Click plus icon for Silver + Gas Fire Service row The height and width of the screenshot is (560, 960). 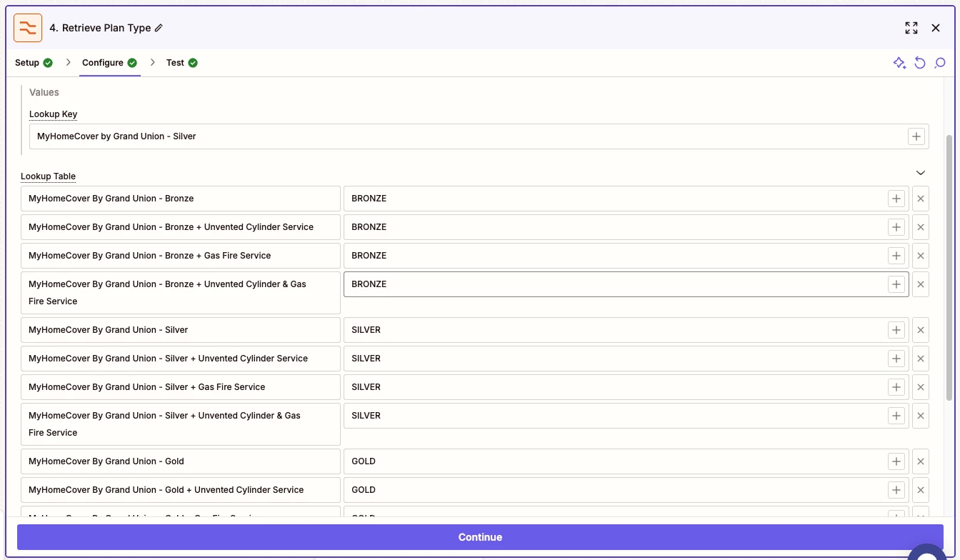896,387
